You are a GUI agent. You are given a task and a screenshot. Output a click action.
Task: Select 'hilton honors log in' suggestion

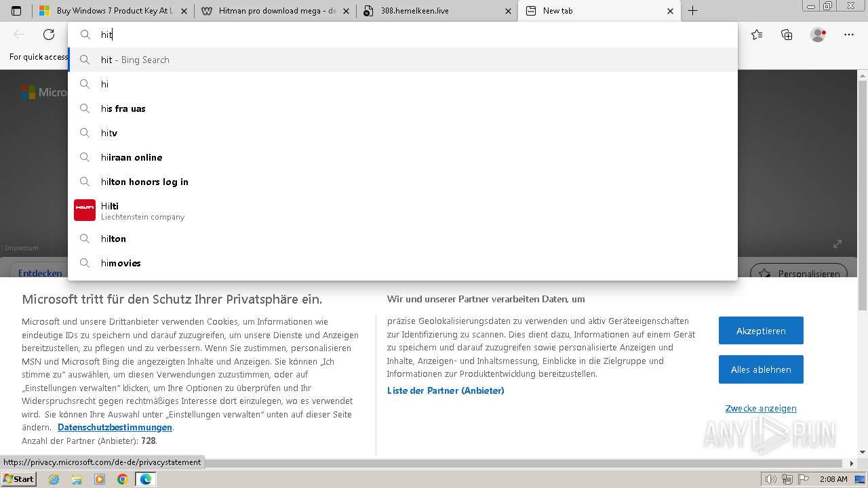403,182
